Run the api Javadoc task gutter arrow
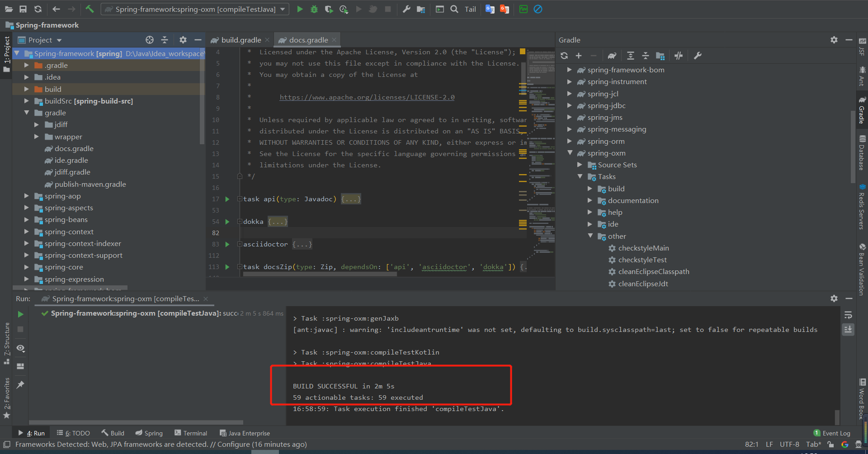Image resolution: width=868 pixels, height=454 pixels. pyautogui.click(x=227, y=199)
